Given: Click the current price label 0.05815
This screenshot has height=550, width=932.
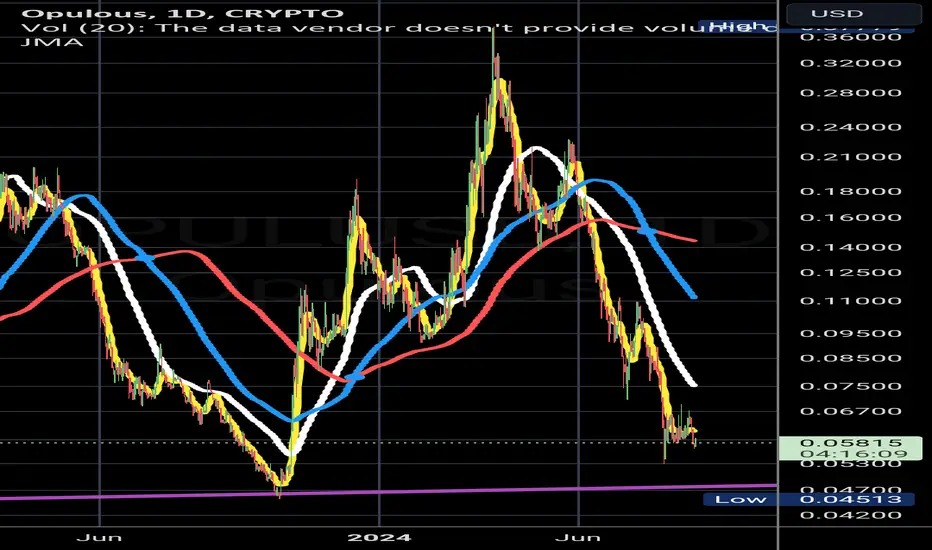Looking at the screenshot, I should [x=851, y=443].
